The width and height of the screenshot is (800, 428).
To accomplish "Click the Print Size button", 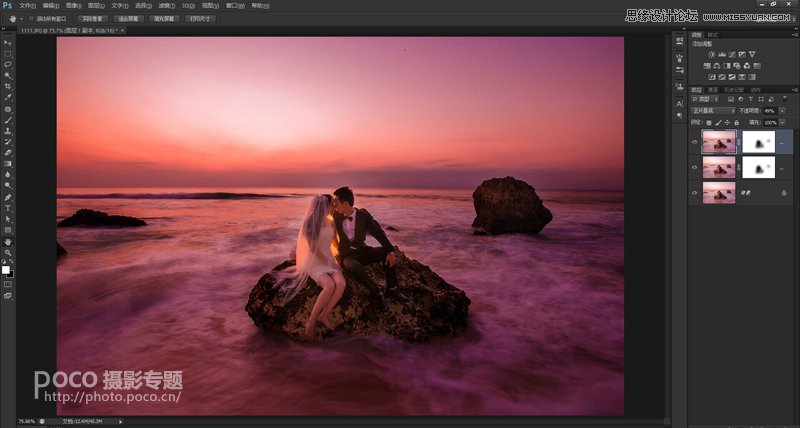I will pos(201,19).
